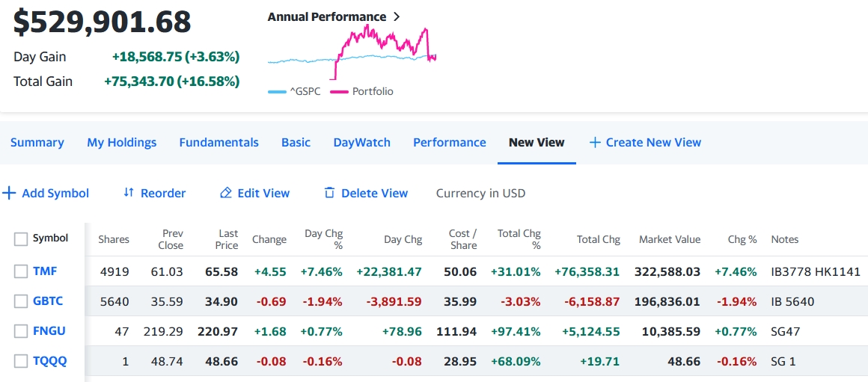Open the FNGU symbol link
The height and width of the screenshot is (382, 868).
[x=49, y=331]
